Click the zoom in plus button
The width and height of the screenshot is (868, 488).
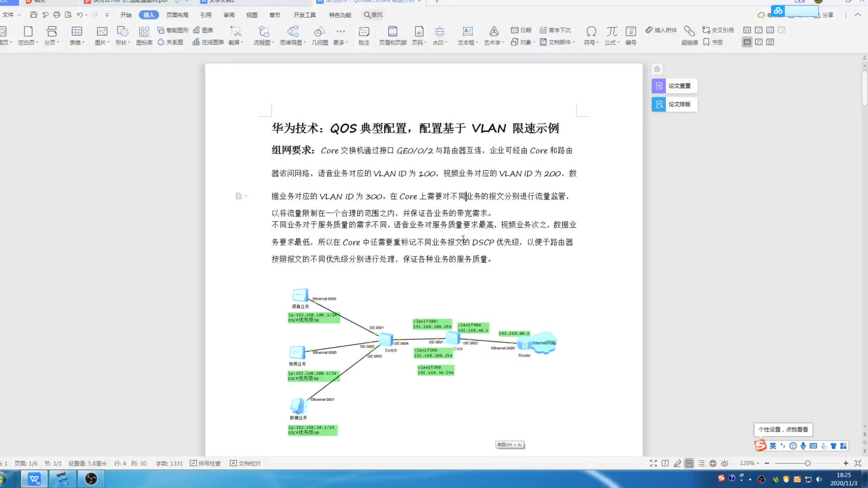click(846, 463)
